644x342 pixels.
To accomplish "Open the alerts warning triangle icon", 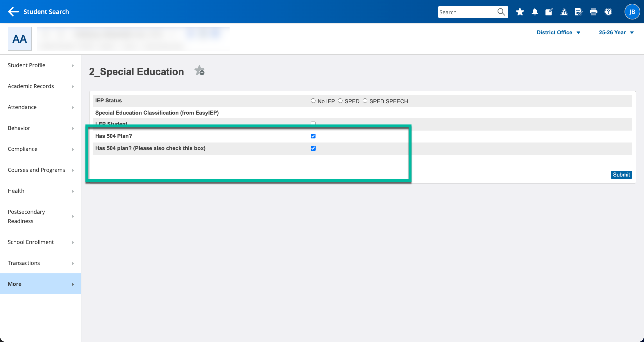I will click(x=564, y=12).
